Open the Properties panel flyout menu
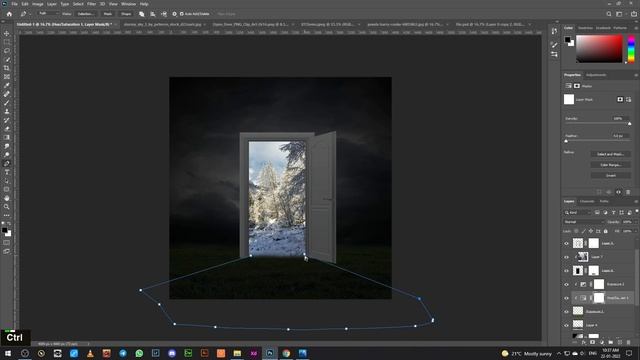640x360 pixels. pyautogui.click(x=636, y=75)
